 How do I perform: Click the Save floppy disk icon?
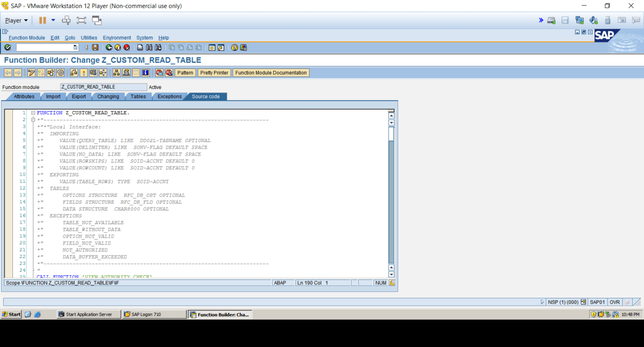coord(96,48)
